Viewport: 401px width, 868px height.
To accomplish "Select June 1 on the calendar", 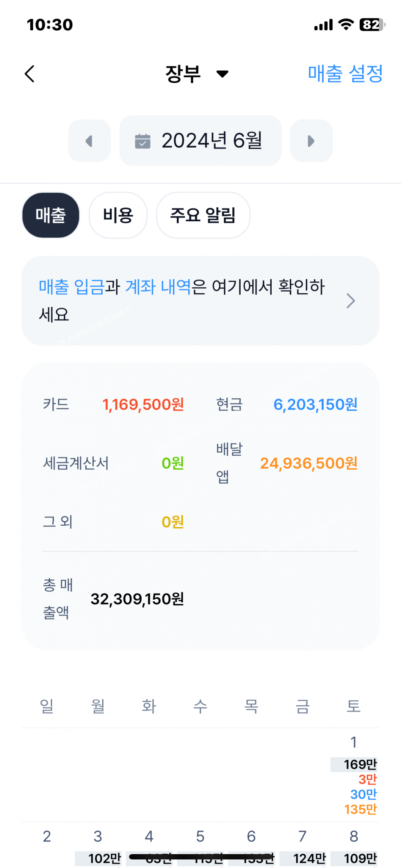I will (354, 742).
